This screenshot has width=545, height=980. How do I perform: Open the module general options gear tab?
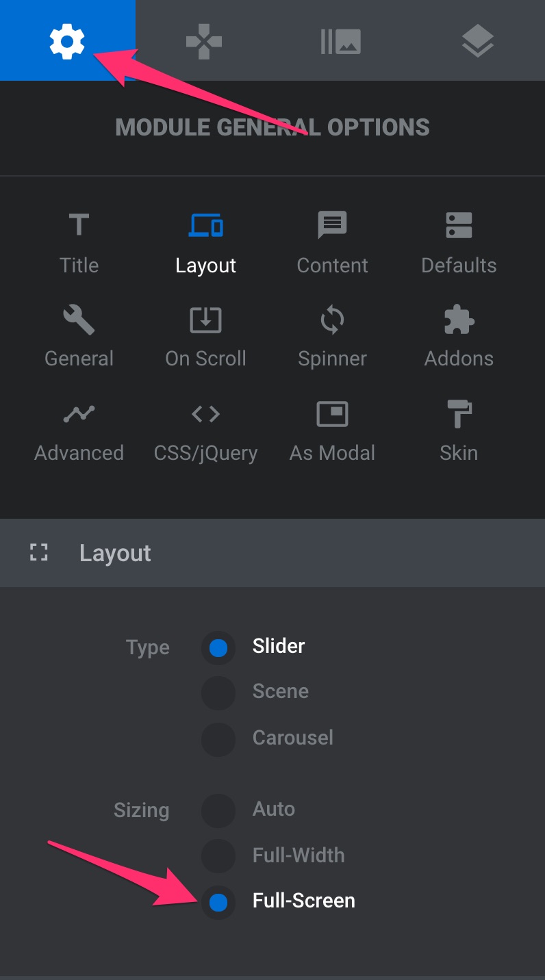tap(67, 41)
